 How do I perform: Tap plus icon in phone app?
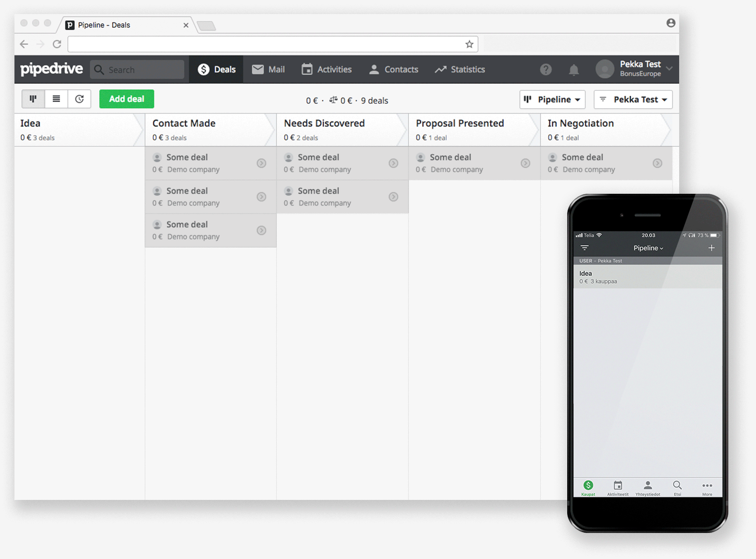point(711,248)
